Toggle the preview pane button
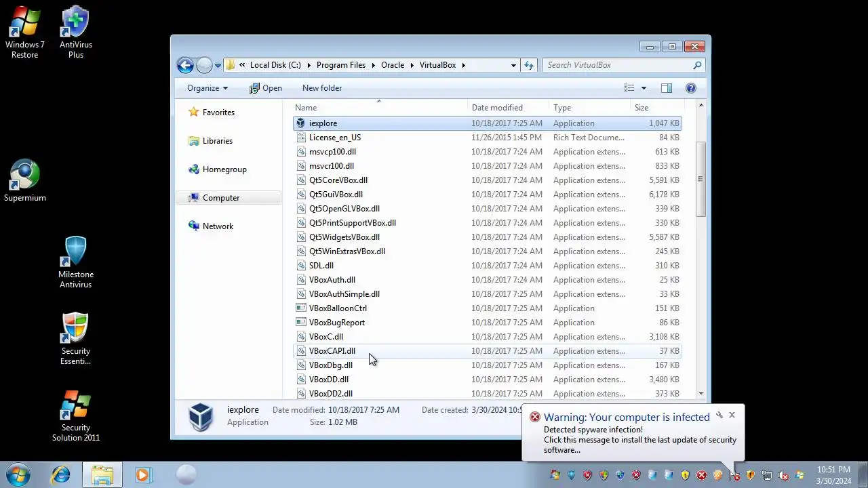Viewport: 868px width, 488px height. (667, 88)
